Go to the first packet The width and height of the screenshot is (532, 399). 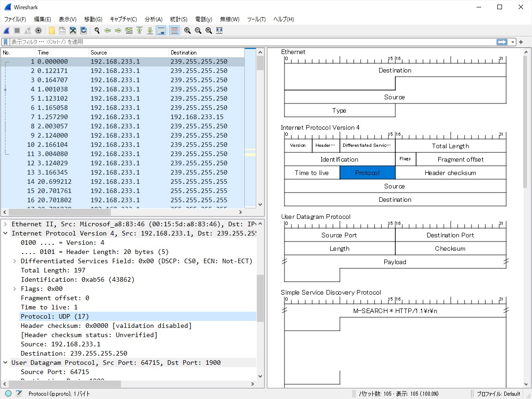139,30
